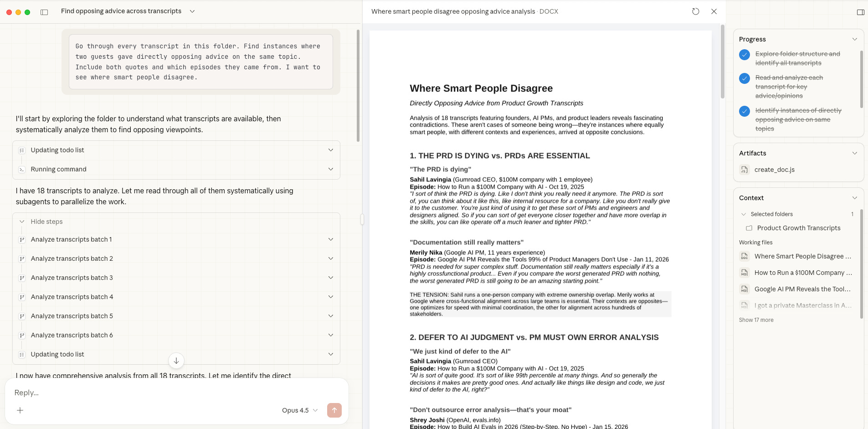Click the folder icon for Product Growth Transcripts
Viewport: 868px width, 429px height.
pos(749,228)
